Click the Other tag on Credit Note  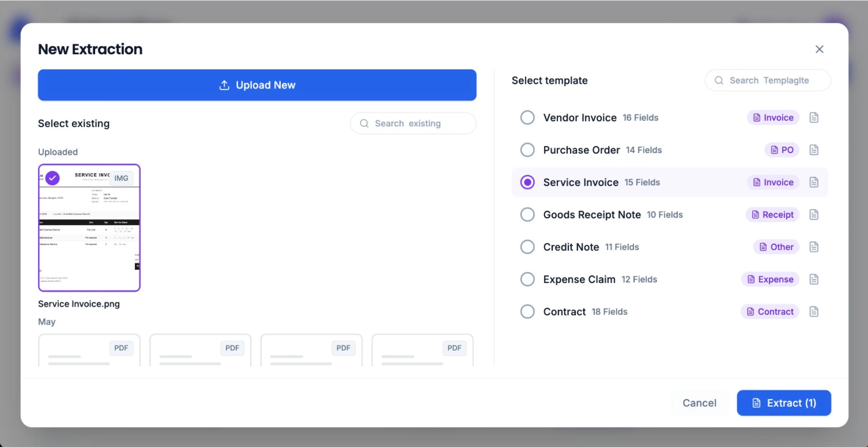(x=776, y=247)
